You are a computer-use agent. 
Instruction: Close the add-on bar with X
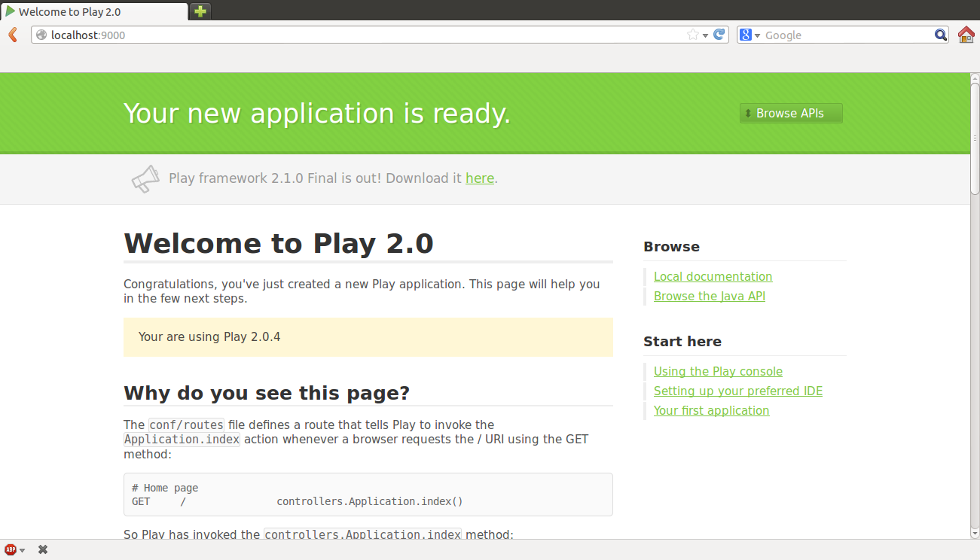[x=43, y=549]
